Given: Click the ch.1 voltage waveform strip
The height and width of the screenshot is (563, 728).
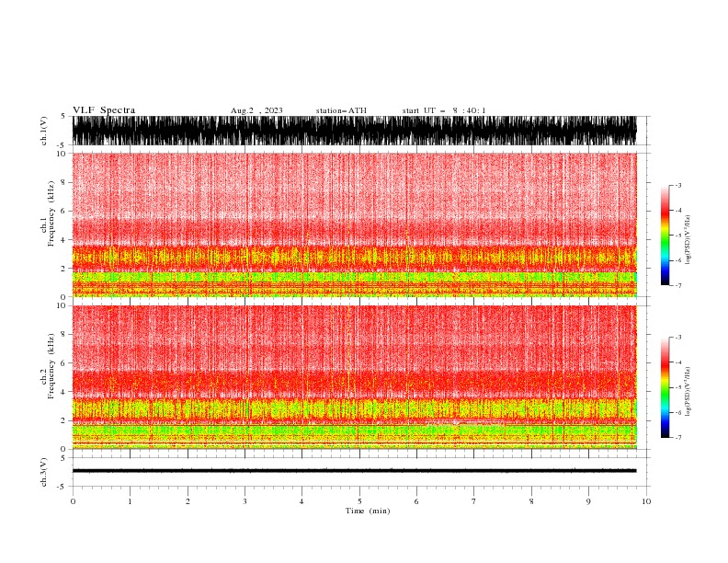Looking at the screenshot, I should pos(354,131).
